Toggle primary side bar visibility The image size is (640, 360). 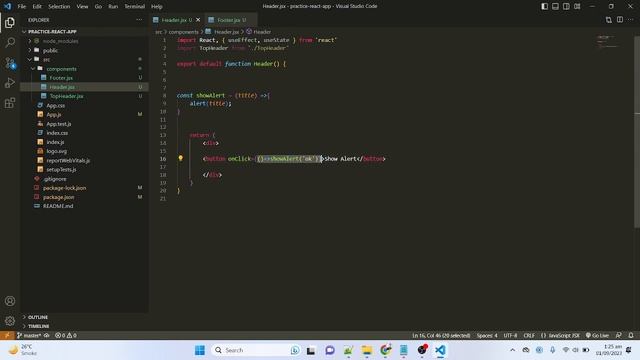point(544,6)
